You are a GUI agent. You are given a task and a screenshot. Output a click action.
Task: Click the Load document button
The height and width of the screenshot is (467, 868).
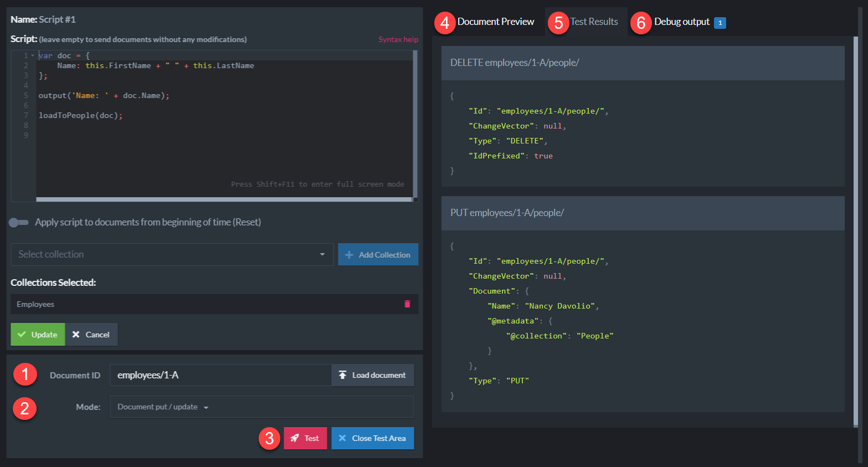click(x=373, y=375)
